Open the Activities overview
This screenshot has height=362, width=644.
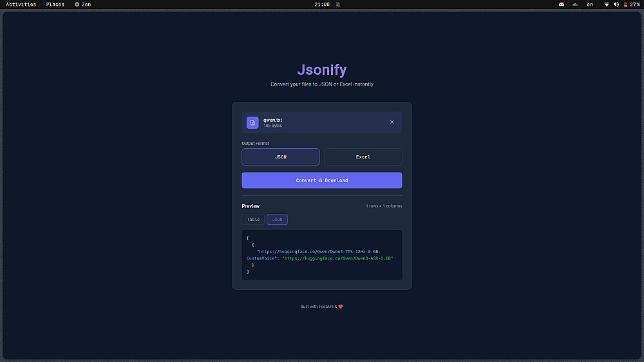tap(21, 5)
